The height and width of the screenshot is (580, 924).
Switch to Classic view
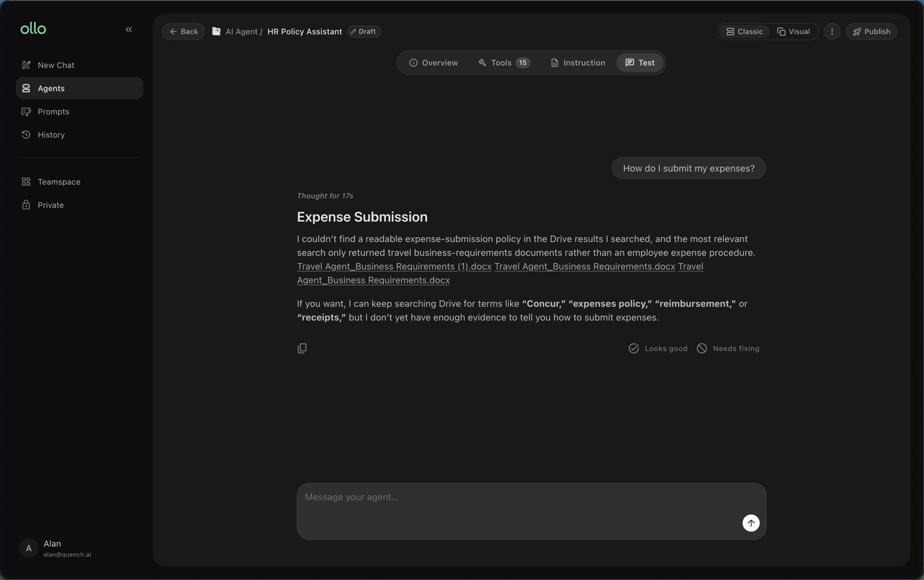pos(744,32)
